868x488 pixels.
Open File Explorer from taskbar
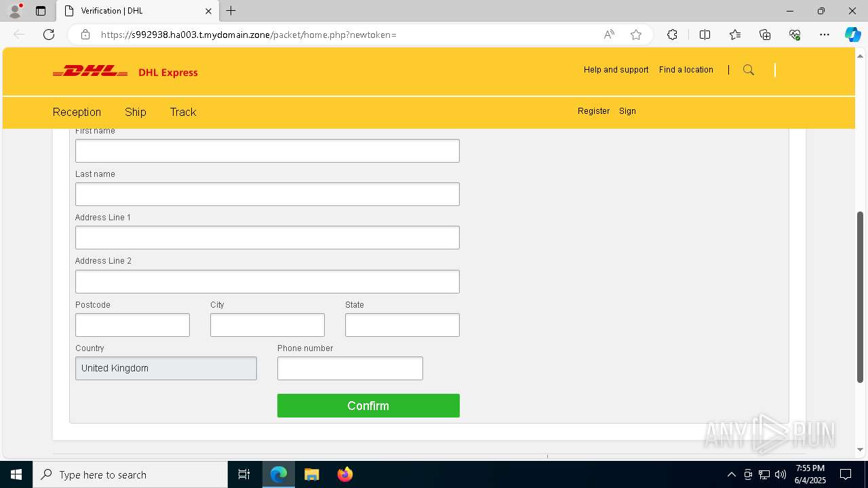[311, 474]
